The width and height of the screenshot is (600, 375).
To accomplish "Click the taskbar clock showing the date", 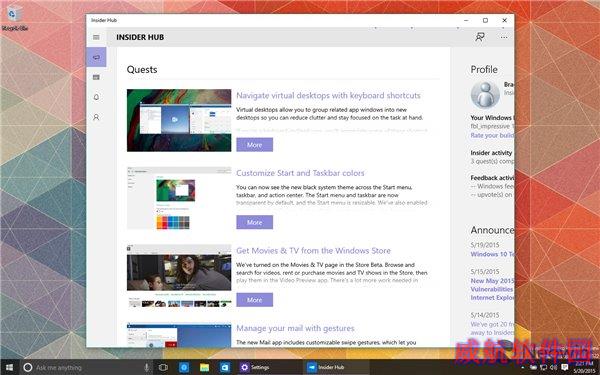I will pyautogui.click(x=584, y=367).
